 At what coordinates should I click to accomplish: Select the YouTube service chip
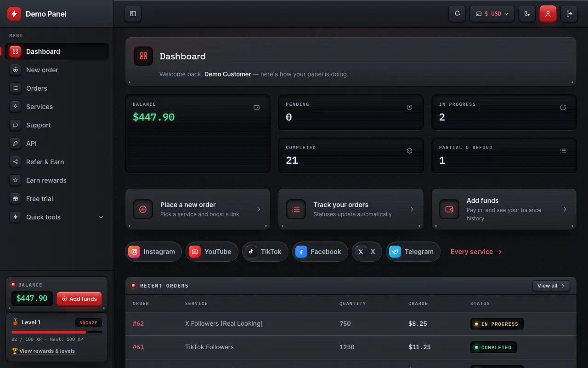point(212,252)
